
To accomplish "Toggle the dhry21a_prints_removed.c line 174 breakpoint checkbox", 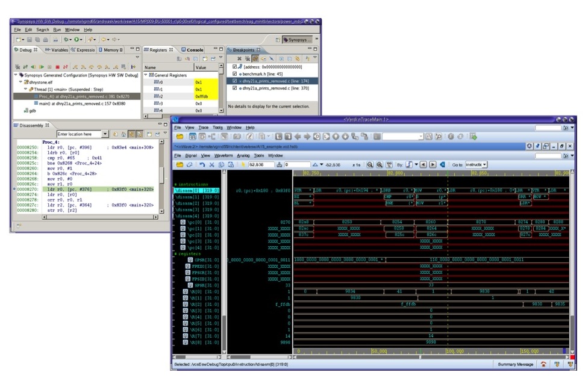I will pos(235,81).
